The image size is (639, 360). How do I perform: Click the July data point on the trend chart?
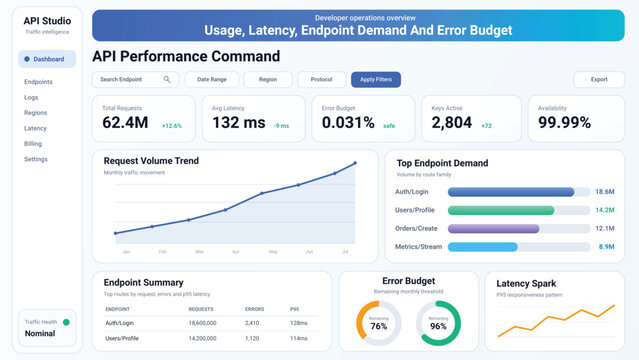click(x=355, y=163)
